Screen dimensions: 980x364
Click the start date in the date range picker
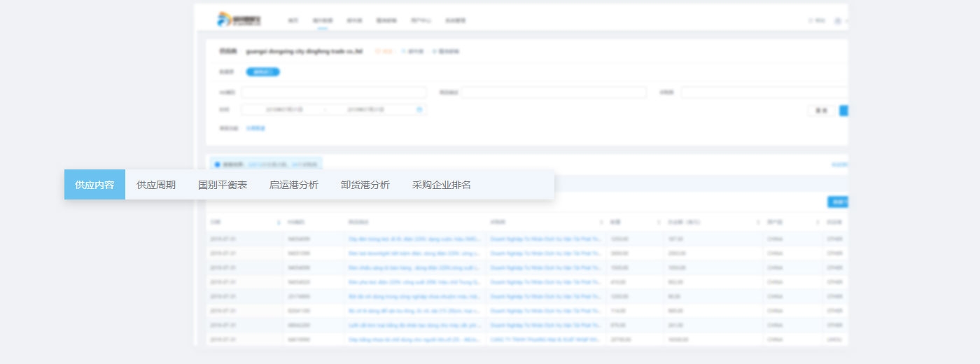pos(283,110)
